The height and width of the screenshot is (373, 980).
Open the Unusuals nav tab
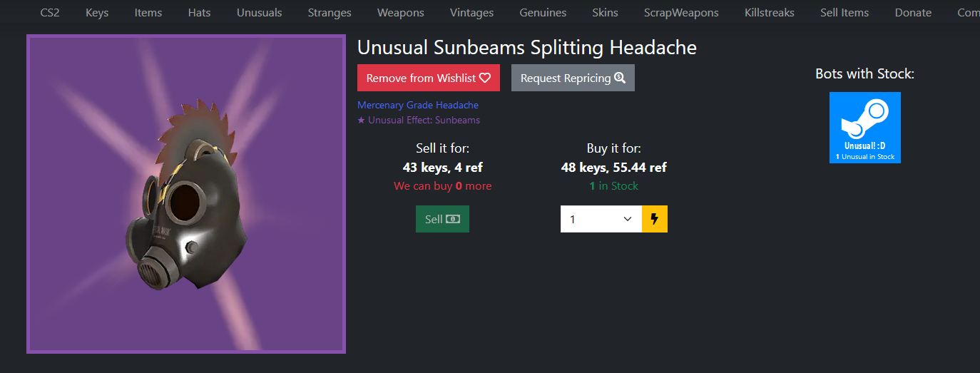pyautogui.click(x=259, y=12)
